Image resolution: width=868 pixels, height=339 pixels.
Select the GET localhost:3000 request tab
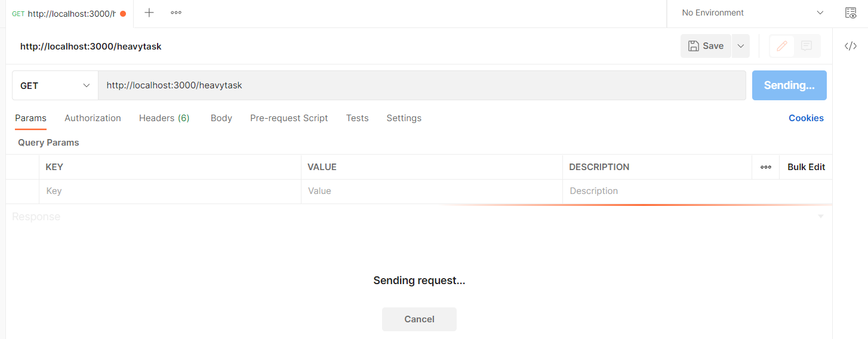point(69,13)
